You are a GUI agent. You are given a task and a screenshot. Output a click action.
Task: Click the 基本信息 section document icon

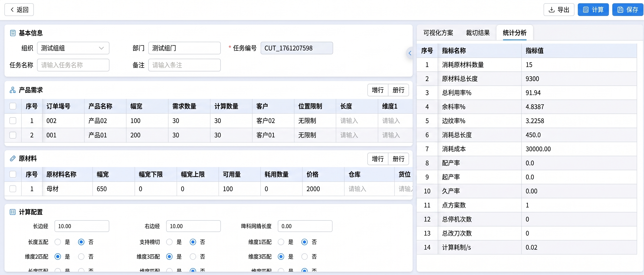click(x=13, y=33)
